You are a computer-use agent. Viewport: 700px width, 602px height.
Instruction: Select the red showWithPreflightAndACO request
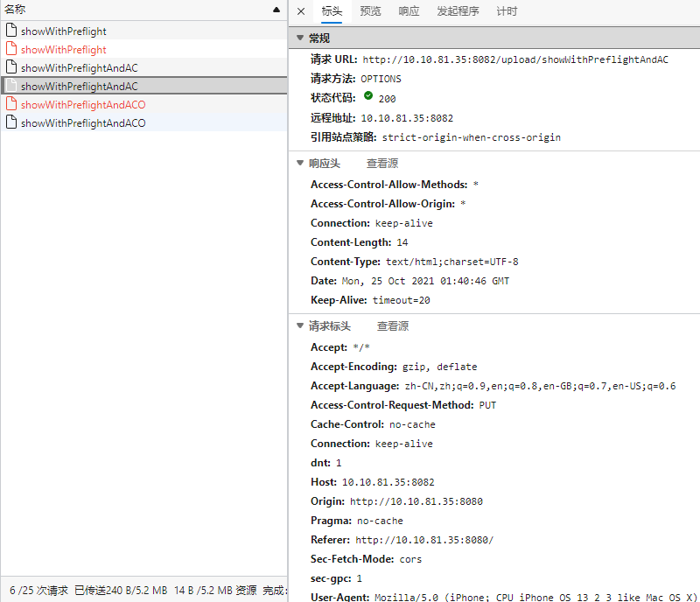pyautogui.click(x=83, y=105)
